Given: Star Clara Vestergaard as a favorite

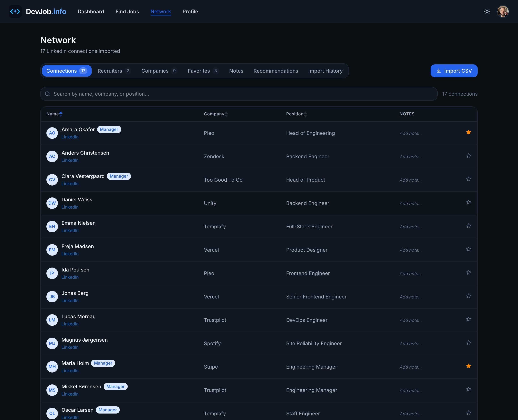Looking at the screenshot, I should [x=469, y=179].
